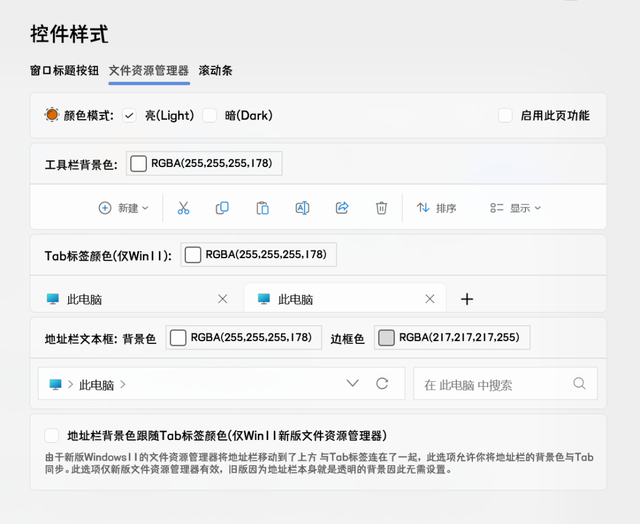Viewport: 640px width, 524px height.
Task: Check the 亮(Light) color mode checkbox
Action: point(129,115)
